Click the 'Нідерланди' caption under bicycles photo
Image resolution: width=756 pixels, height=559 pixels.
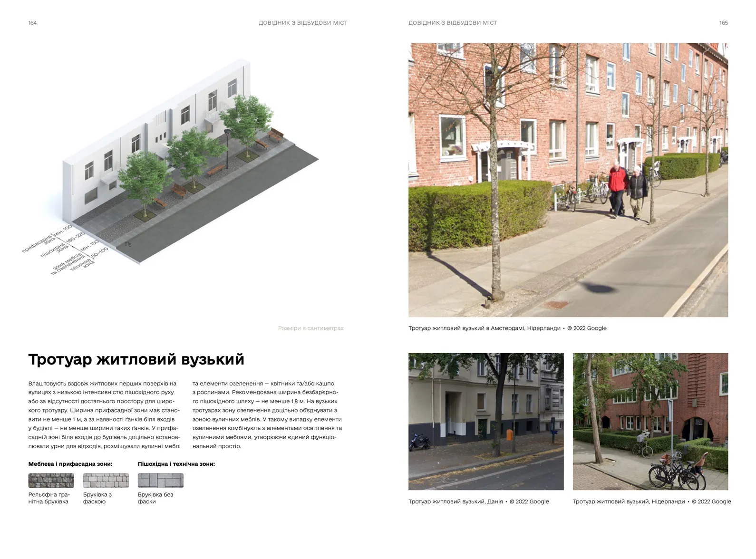(x=652, y=502)
